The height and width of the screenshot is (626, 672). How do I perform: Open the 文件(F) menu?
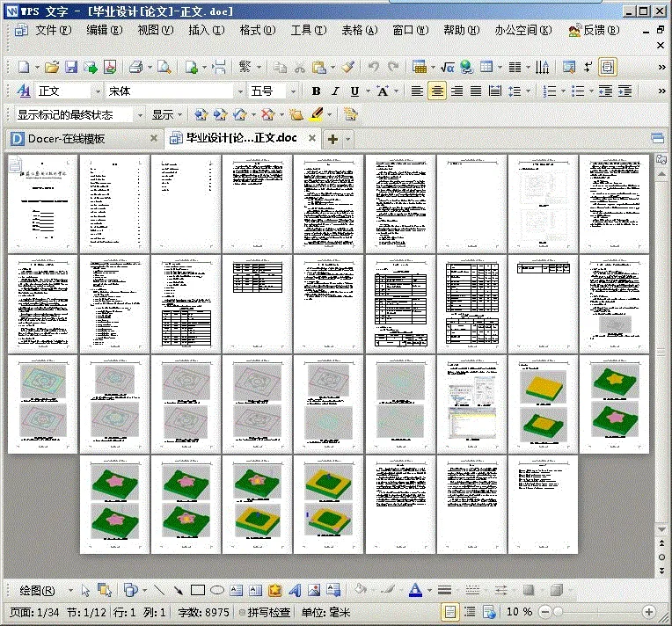tap(53, 30)
